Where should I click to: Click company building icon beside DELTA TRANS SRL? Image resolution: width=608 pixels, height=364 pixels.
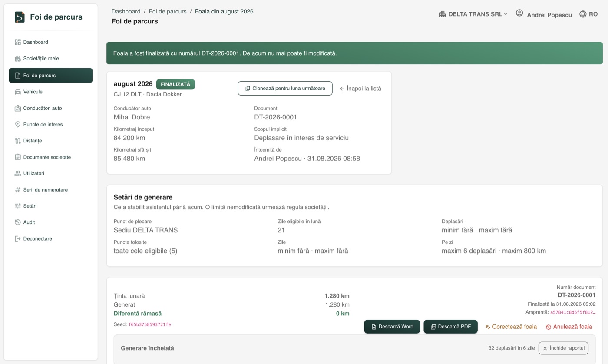pyautogui.click(x=443, y=14)
